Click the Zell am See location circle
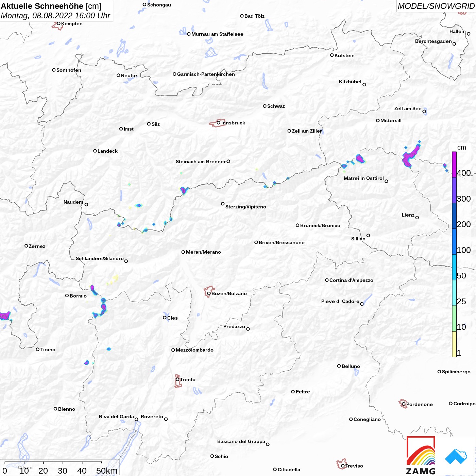Screen dimensions: 476x476 424,112
